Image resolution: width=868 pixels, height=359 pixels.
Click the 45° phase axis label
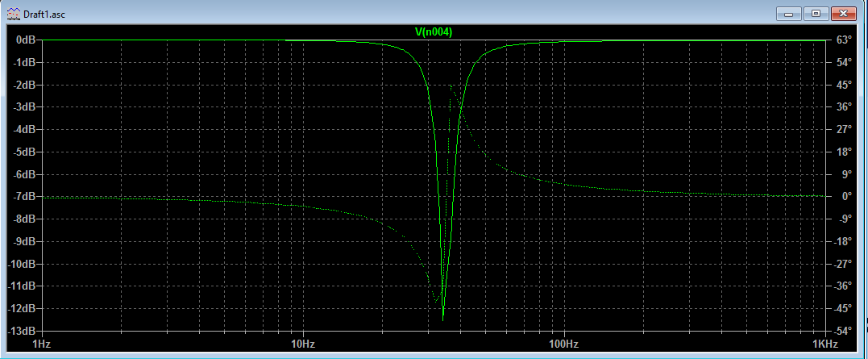(x=843, y=85)
